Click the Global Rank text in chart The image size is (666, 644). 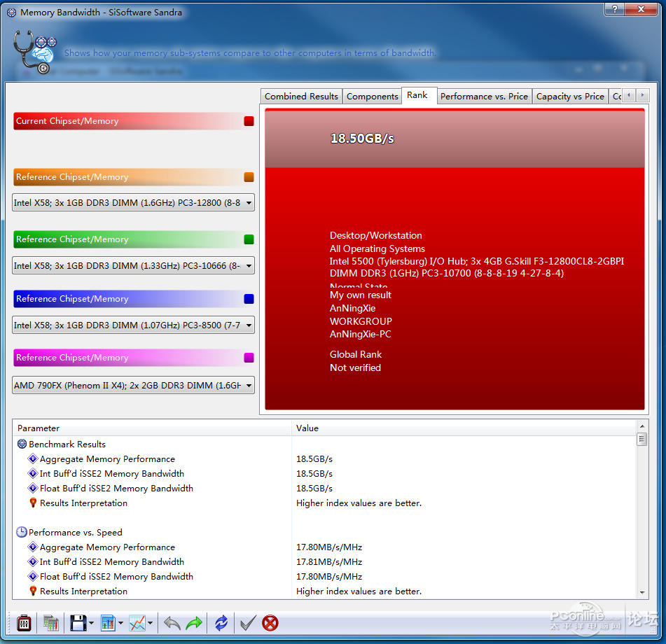356,354
